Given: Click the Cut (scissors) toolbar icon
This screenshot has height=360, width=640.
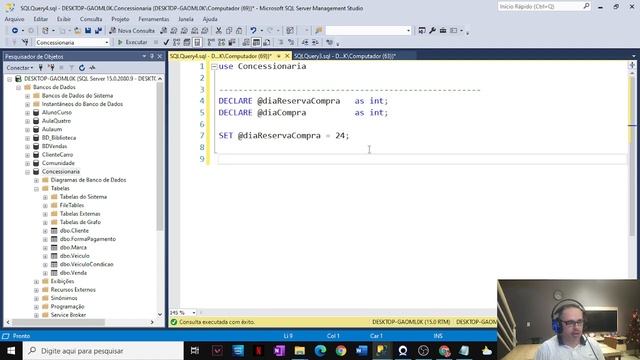Looking at the screenshot, I should [218, 31].
